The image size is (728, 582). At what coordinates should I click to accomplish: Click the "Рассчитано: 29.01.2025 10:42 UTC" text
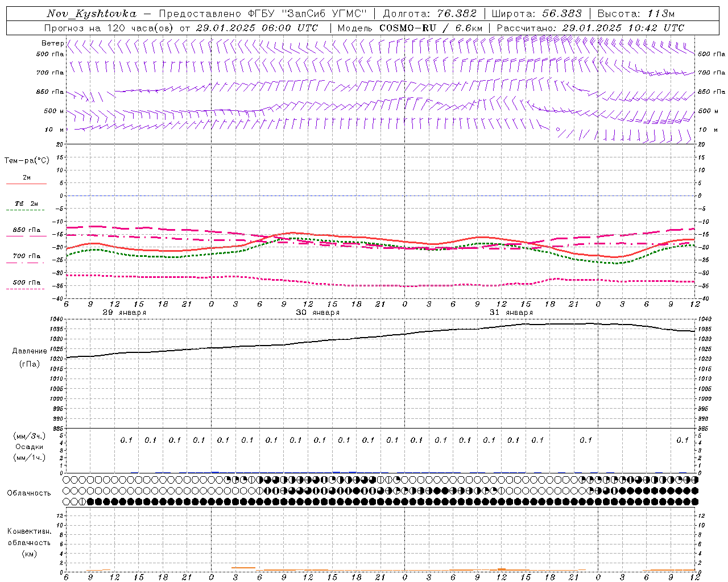(590, 28)
